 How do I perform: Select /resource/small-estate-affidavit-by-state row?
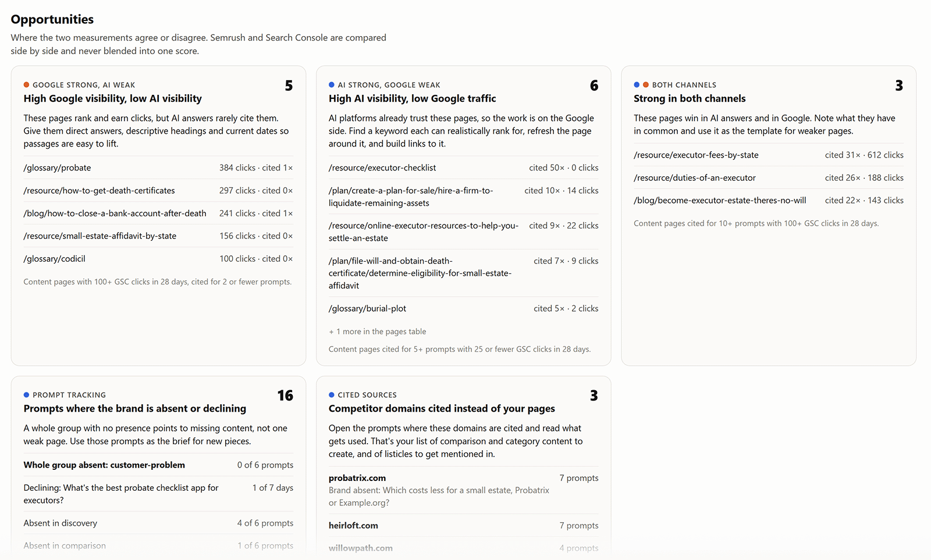158,236
